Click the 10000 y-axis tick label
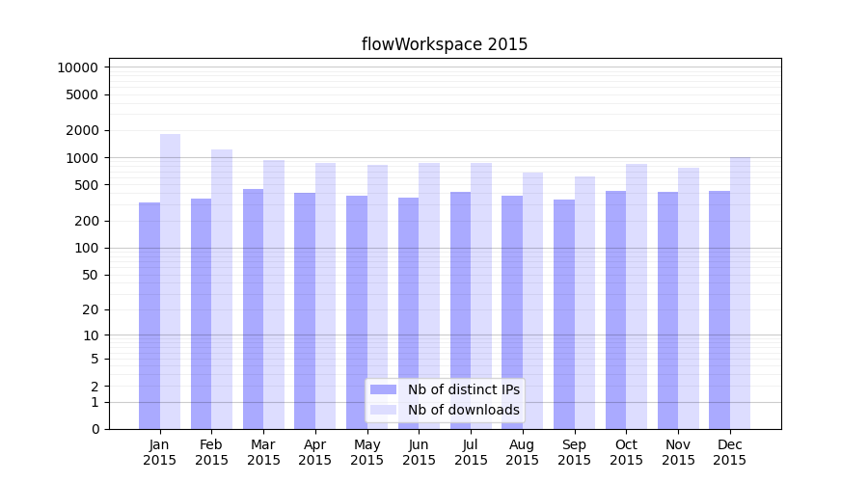 pos(77,67)
